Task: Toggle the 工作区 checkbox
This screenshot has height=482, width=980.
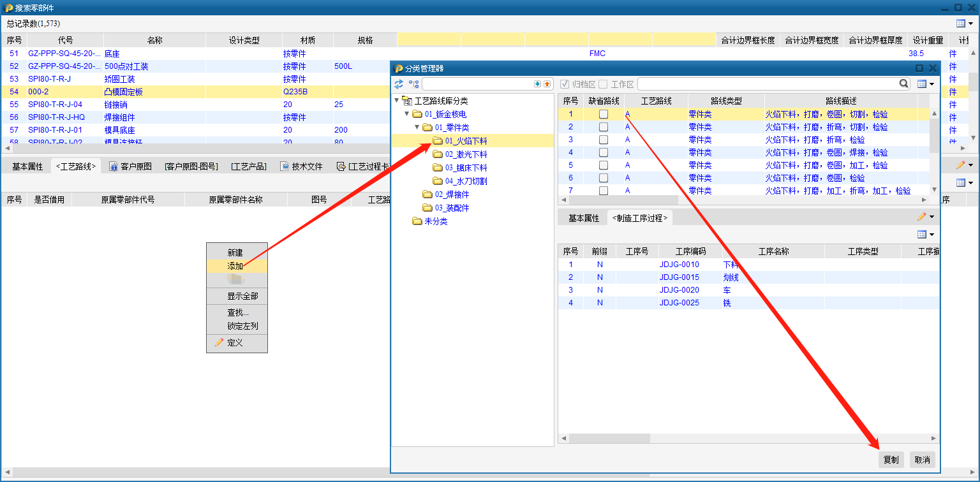Action: 603,84
